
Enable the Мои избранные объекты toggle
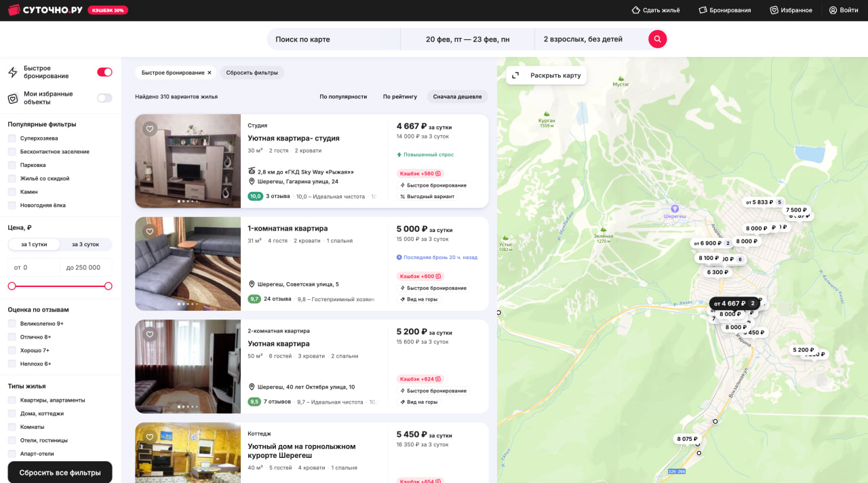click(x=104, y=98)
